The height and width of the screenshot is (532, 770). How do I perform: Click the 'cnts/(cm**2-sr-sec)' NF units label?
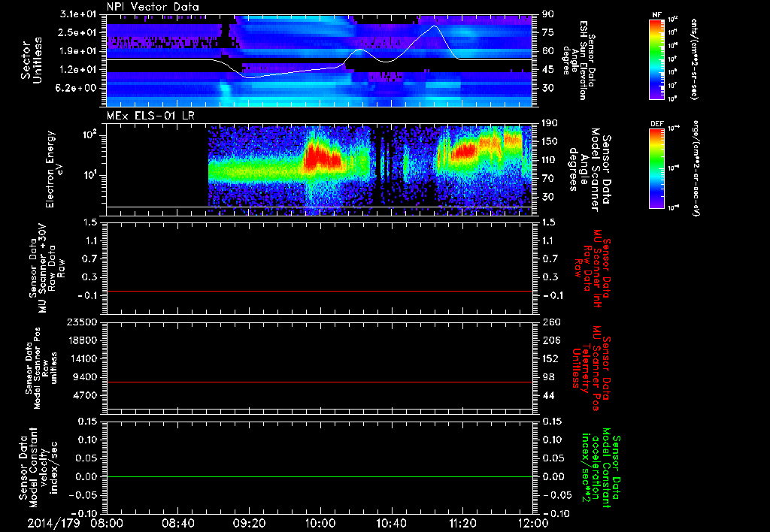click(x=694, y=59)
